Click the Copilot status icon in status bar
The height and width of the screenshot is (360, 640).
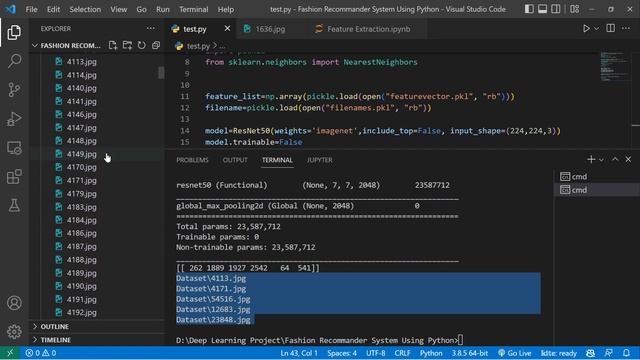591,353
